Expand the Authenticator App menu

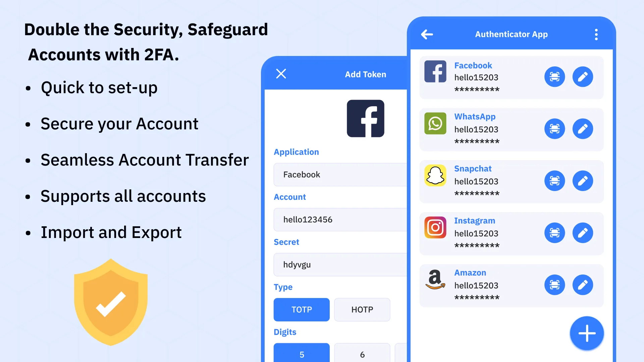pos(597,35)
